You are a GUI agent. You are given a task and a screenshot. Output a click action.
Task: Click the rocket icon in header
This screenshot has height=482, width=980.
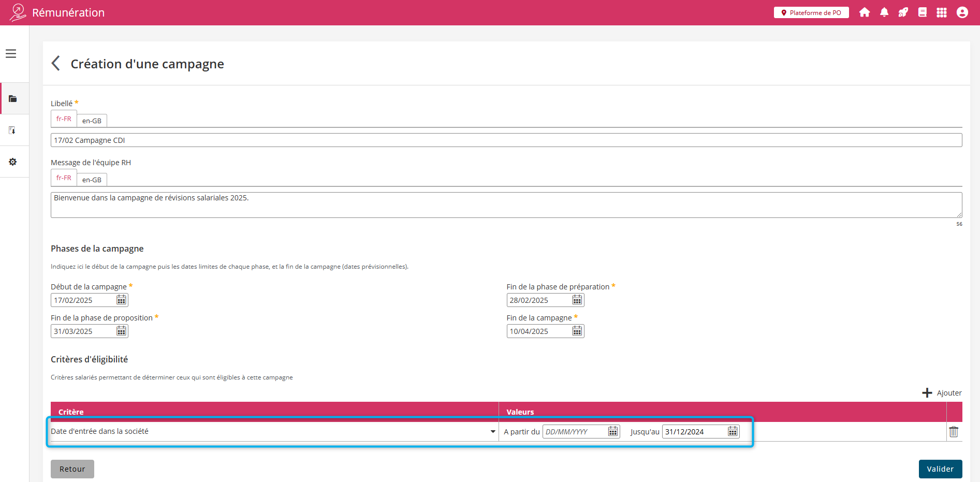coord(903,12)
